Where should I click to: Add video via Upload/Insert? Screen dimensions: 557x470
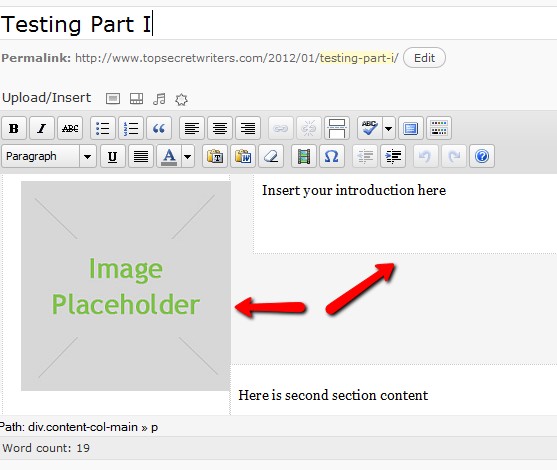136,98
